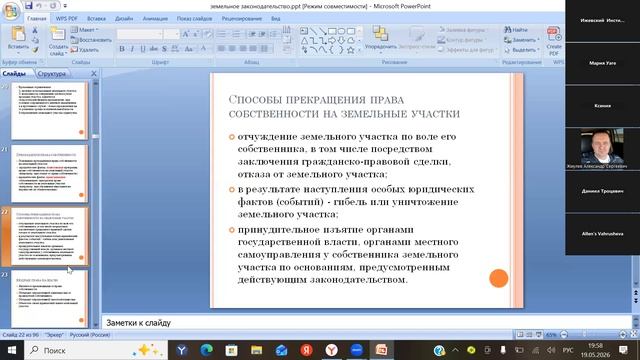The width and height of the screenshot is (640, 360).
Task: Switch to Структура outline pane tab
Action: 51,73
